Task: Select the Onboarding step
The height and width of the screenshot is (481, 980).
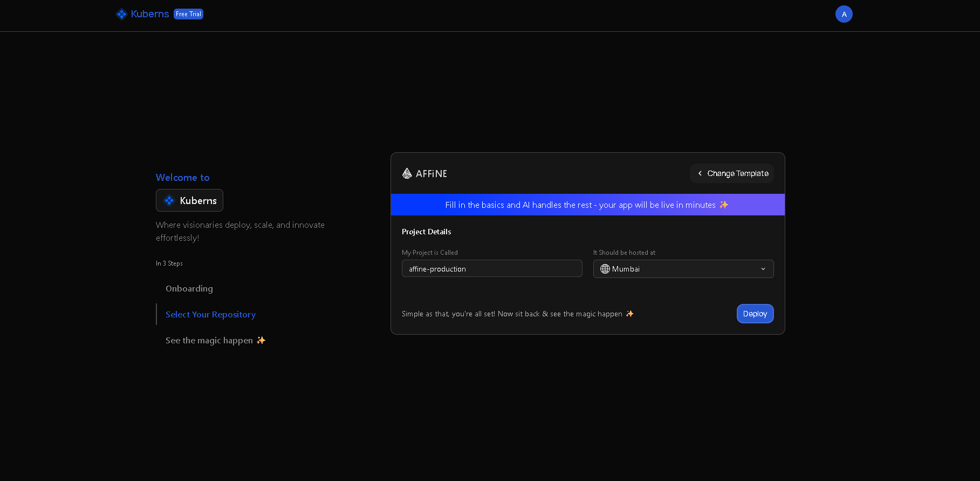Action: [x=189, y=288]
